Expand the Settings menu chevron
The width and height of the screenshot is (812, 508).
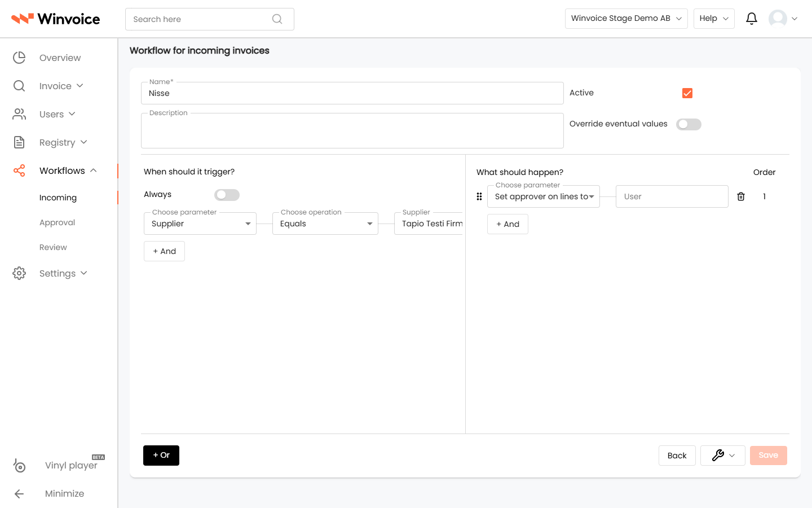[84, 273]
